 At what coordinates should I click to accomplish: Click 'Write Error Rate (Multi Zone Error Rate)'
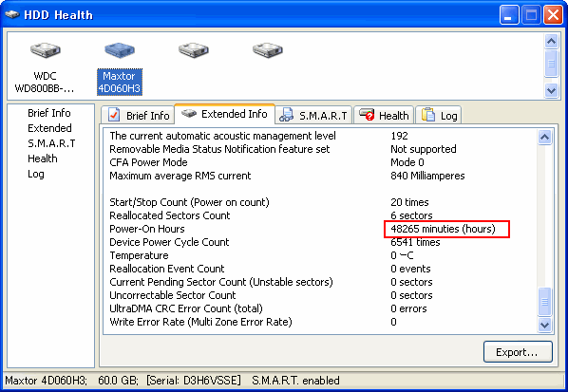pyautogui.click(x=200, y=322)
